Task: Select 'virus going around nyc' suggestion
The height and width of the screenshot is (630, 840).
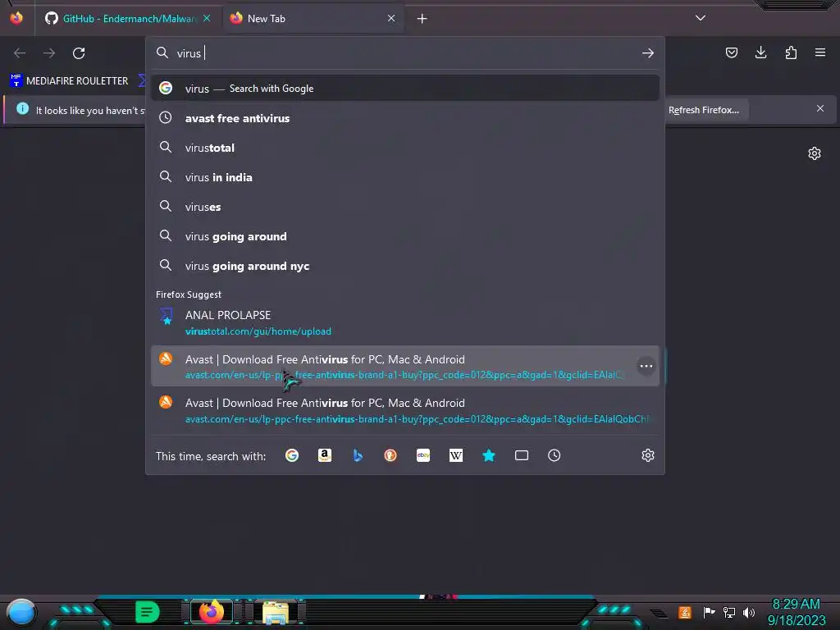Action: [405, 267]
